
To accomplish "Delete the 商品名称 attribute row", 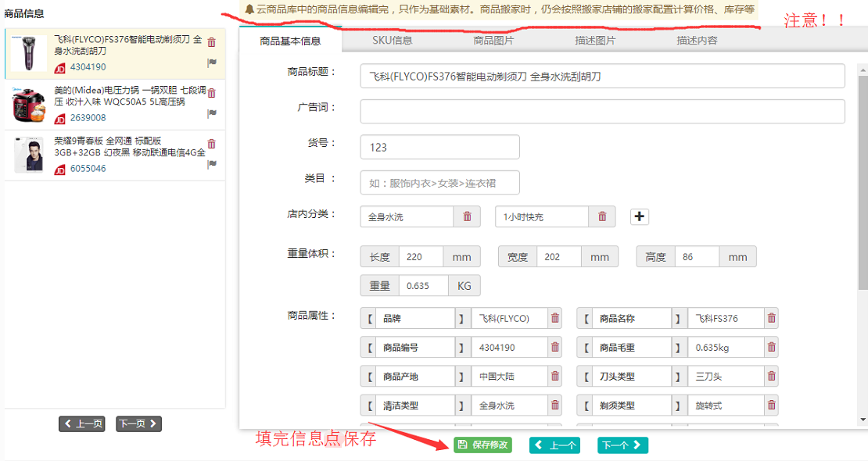I will [x=771, y=318].
